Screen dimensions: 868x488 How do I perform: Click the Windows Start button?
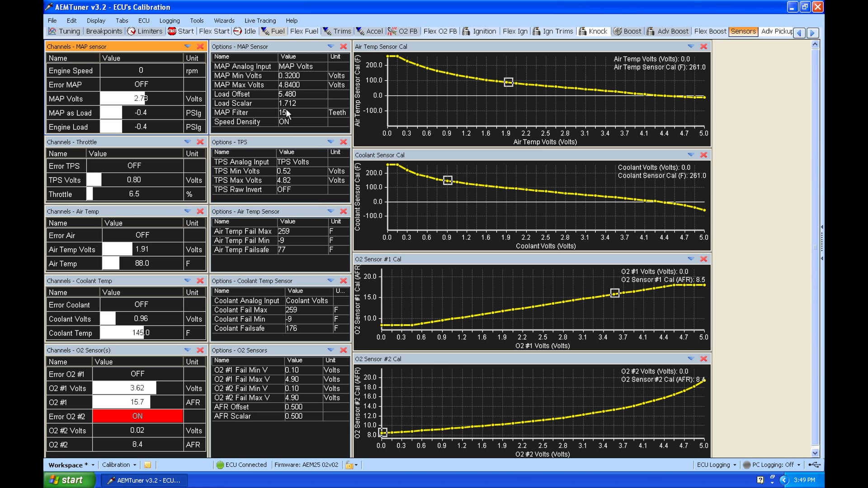pos(69,480)
